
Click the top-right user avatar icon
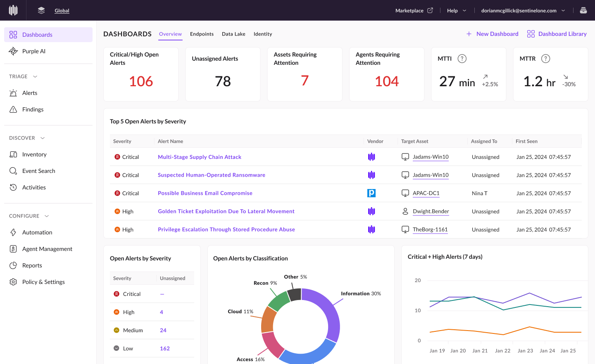[x=583, y=10]
